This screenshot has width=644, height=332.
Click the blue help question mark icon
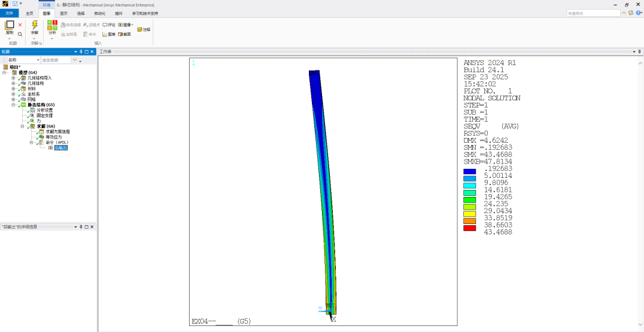tap(639, 13)
